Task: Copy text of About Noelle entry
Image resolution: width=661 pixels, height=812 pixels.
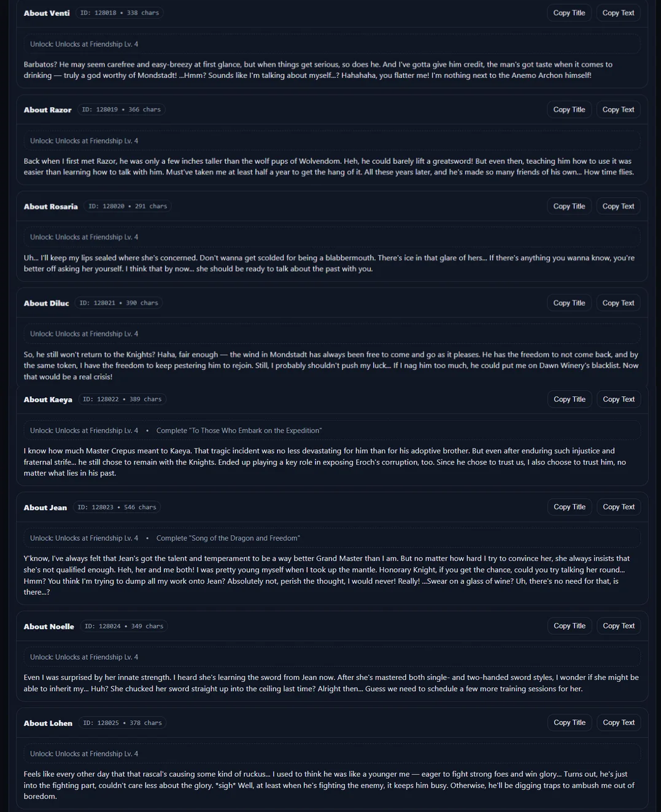Action: (619, 626)
